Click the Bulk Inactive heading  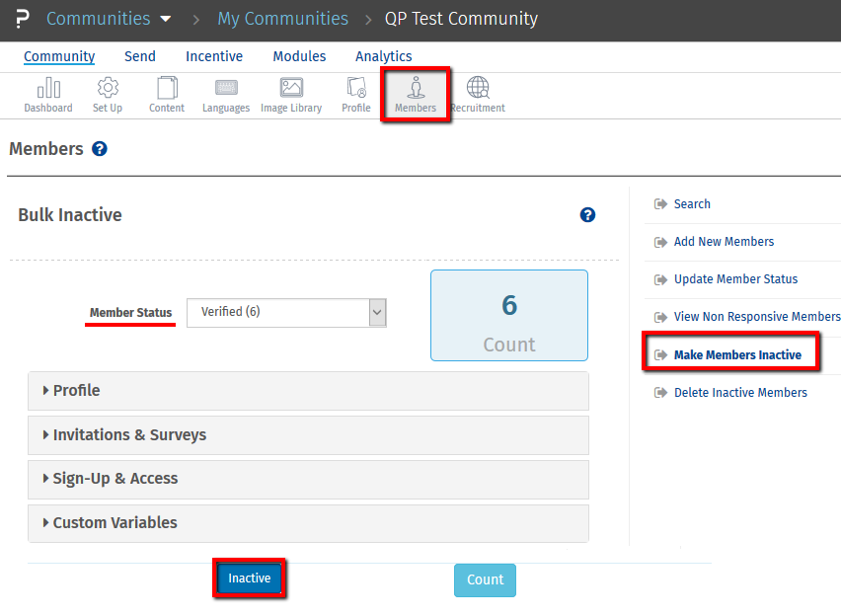(x=70, y=215)
